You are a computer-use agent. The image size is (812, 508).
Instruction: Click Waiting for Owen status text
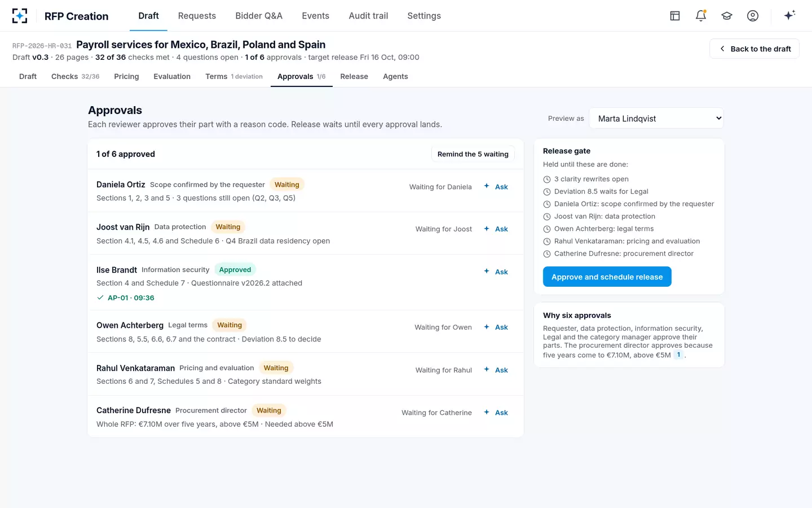[x=443, y=327]
